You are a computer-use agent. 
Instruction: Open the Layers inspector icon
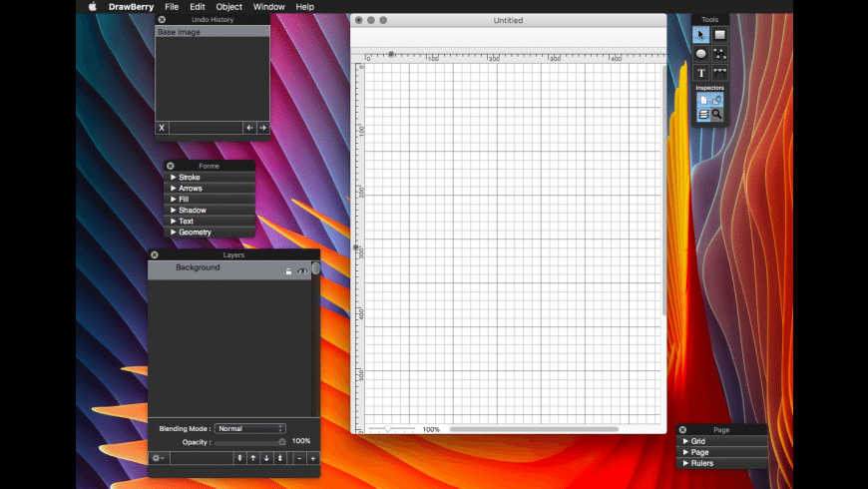tap(702, 115)
